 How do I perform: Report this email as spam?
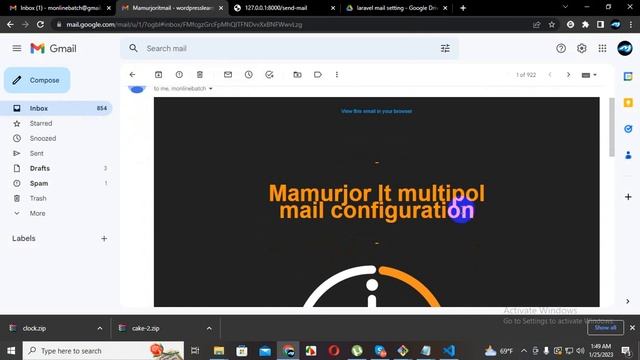(x=179, y=75)
